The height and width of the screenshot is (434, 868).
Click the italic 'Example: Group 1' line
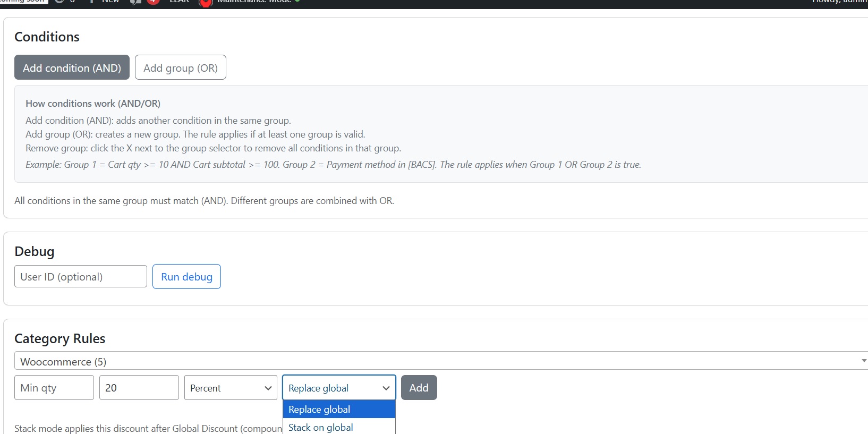pyautogui.click(x=334, y=164)
